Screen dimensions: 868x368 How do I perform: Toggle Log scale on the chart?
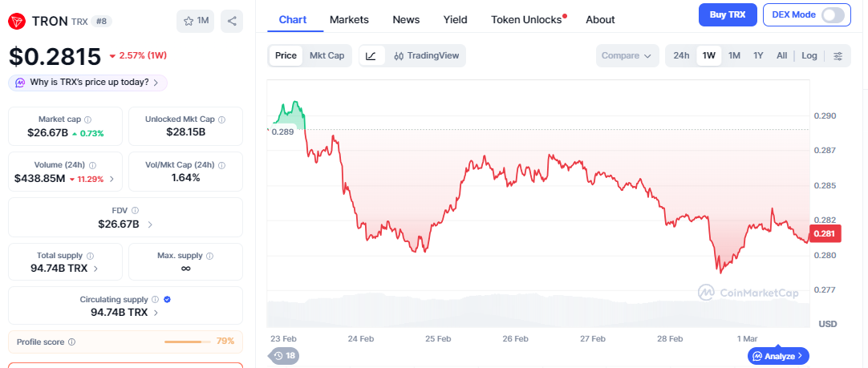tap(809, 55)
